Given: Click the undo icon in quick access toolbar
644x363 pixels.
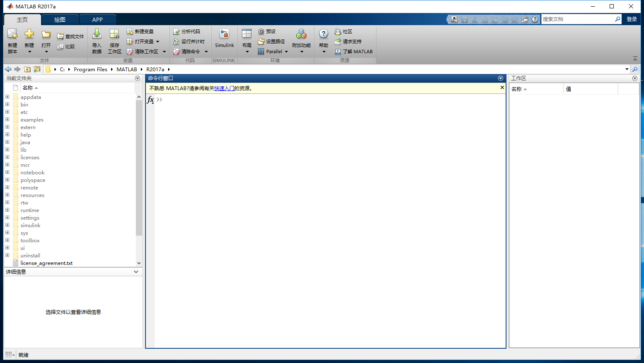Looking at the screenshot, I should (x=505, y=19).
